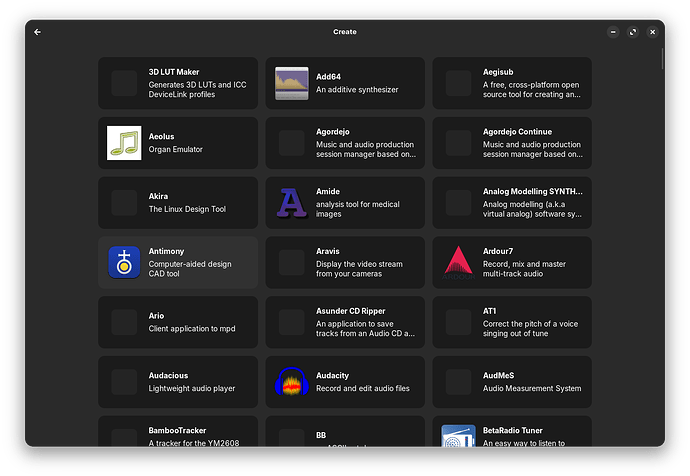Click the AT1 placeholder icon
The width and height of the screenshot is (690, 476).
pos(459,322)
